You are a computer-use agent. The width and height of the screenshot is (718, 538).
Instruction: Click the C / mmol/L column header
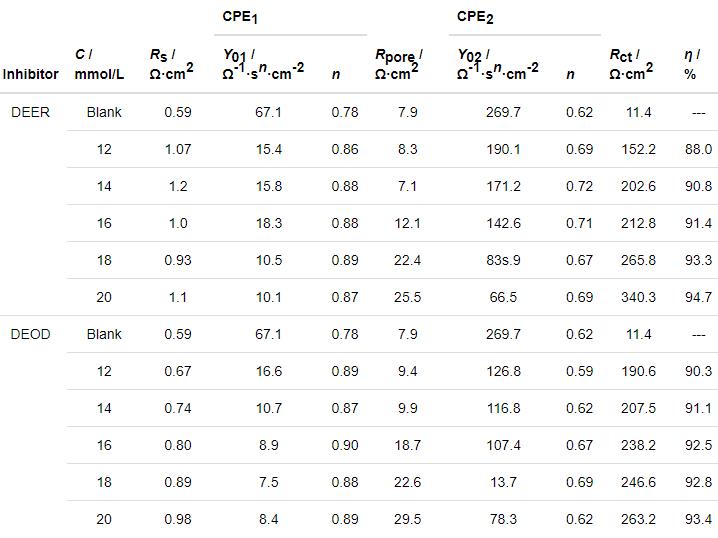point(98,64)
